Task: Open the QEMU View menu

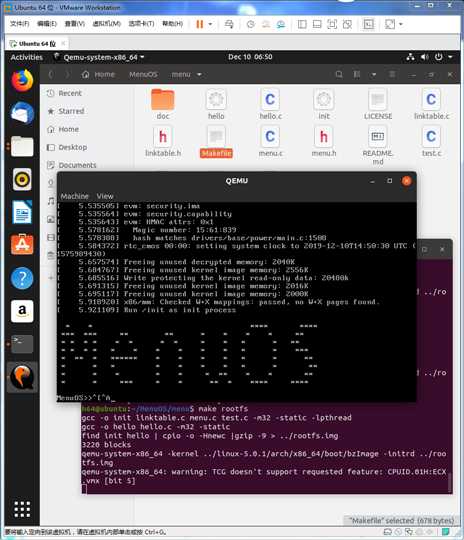Action: 105,196
